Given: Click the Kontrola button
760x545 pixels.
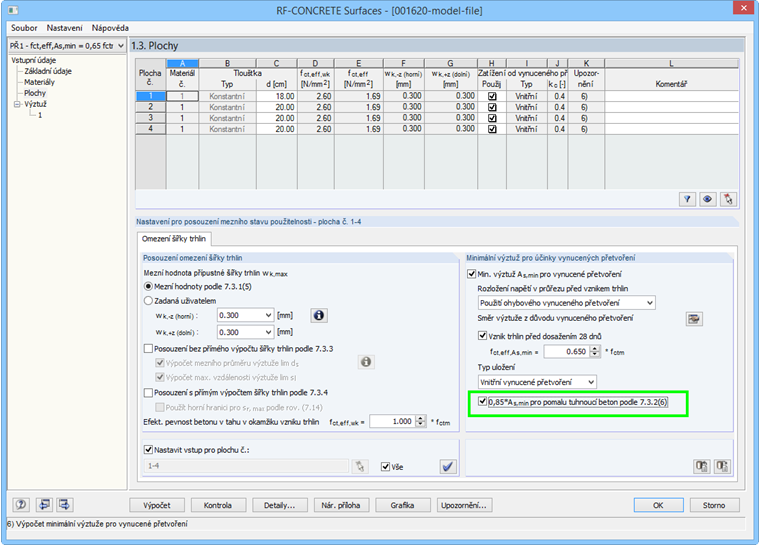Looking at the screenshot, I should click(218, 505).
